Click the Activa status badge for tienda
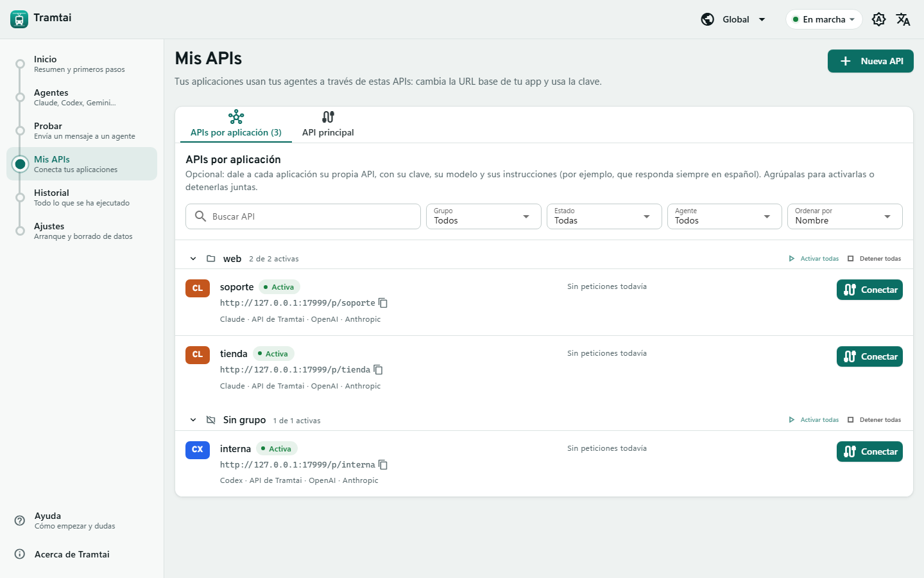 pyautogui.click(x=273, y=354)
